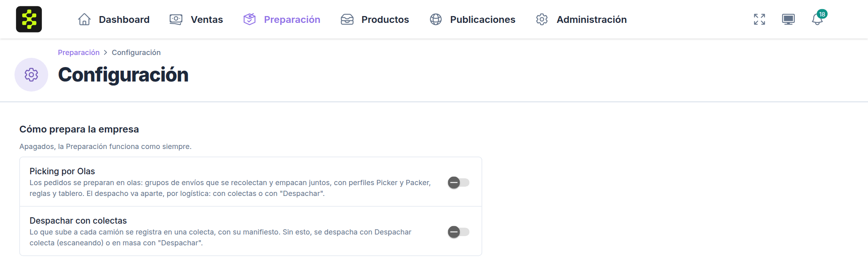Enable the Picking por Olas switch
The height and width of the screenshot is (259, 868).
click(x=459, y=183)
